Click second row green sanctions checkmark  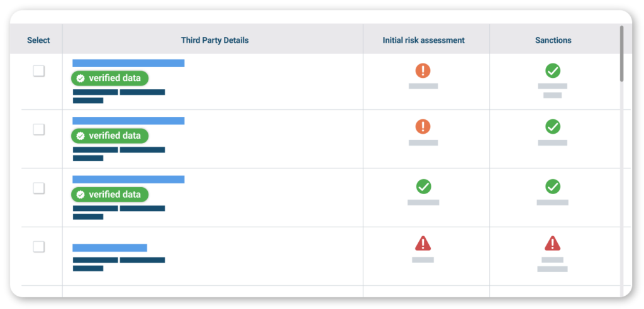click(553, 127)
